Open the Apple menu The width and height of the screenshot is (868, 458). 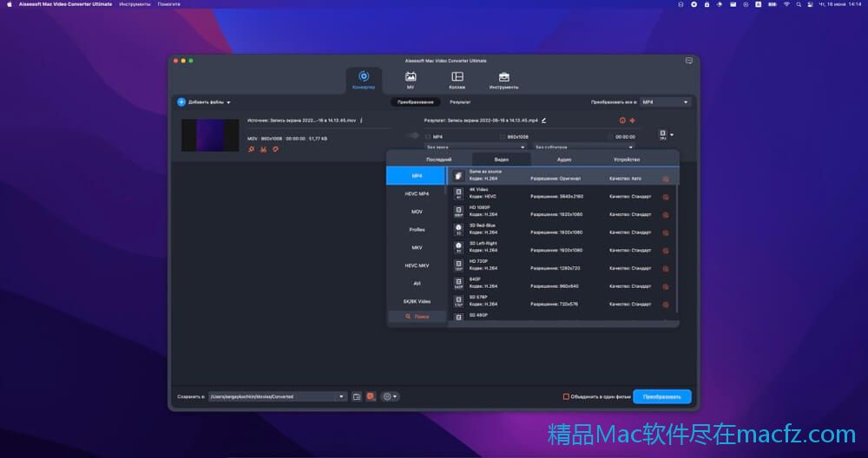(9, 3)
